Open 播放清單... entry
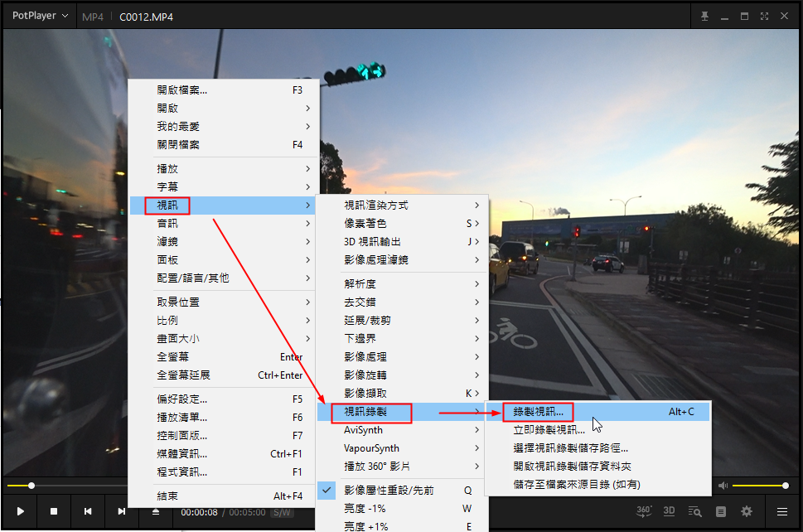 (224, 418)
